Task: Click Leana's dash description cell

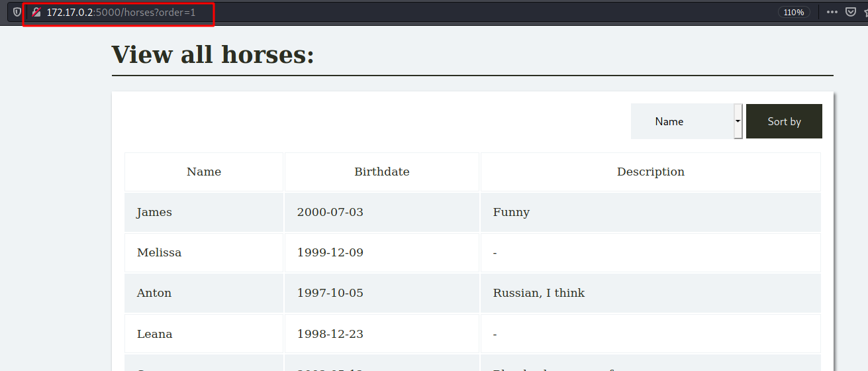Action: tap(651, 334)
